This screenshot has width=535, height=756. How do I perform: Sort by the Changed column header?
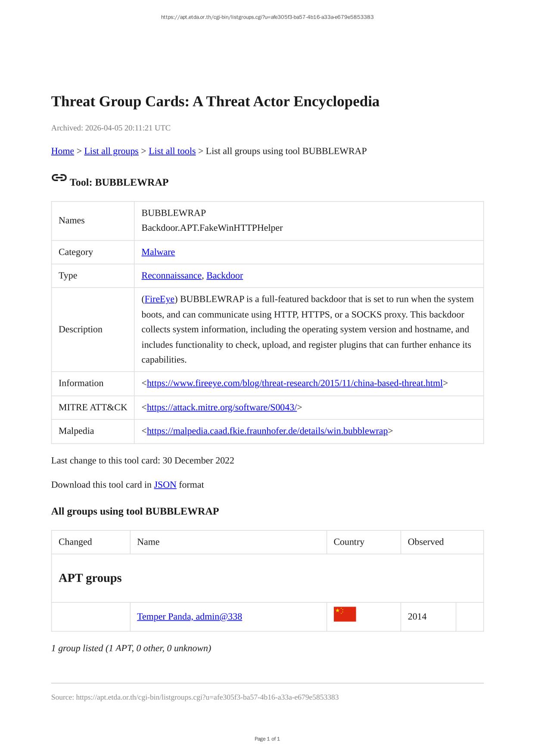tap(75, 542)
